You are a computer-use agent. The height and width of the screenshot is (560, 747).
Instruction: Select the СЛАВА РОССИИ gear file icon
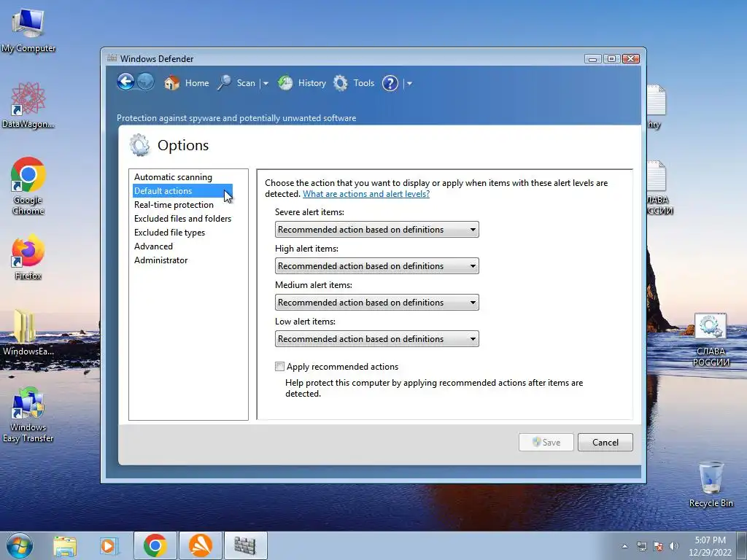point(711,340)
